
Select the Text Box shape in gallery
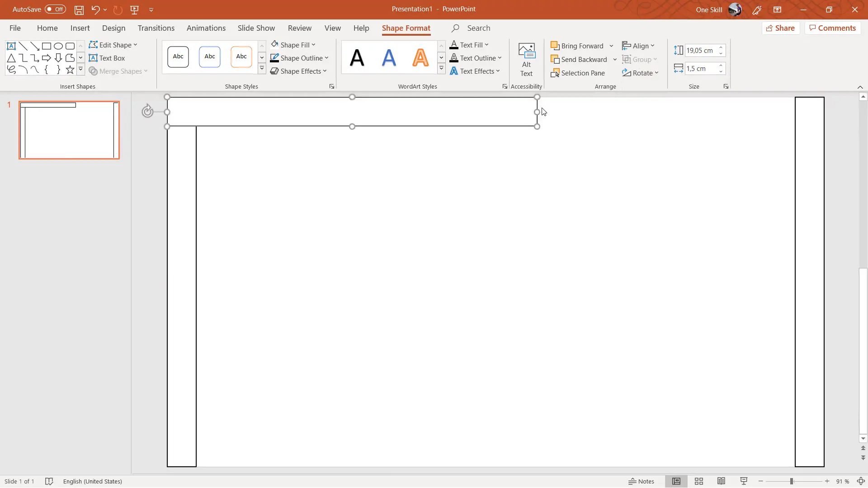(11, 46)
